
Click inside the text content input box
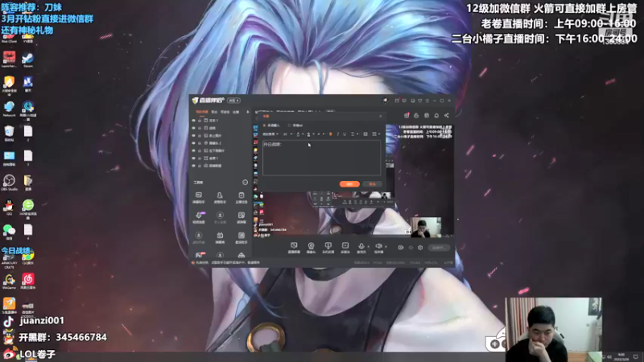[321, 158]
